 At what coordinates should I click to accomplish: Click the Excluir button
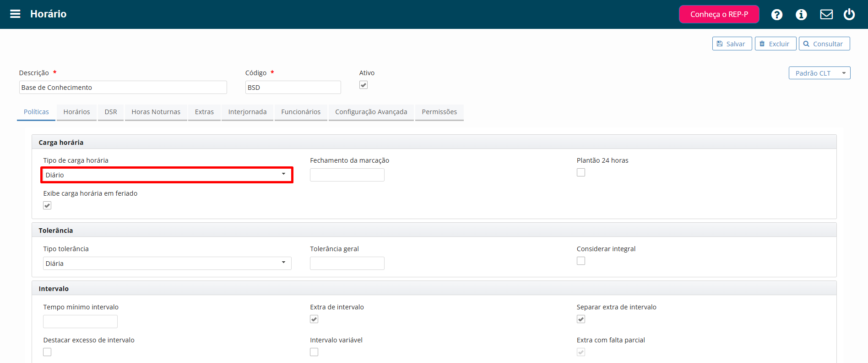point(776,44)
